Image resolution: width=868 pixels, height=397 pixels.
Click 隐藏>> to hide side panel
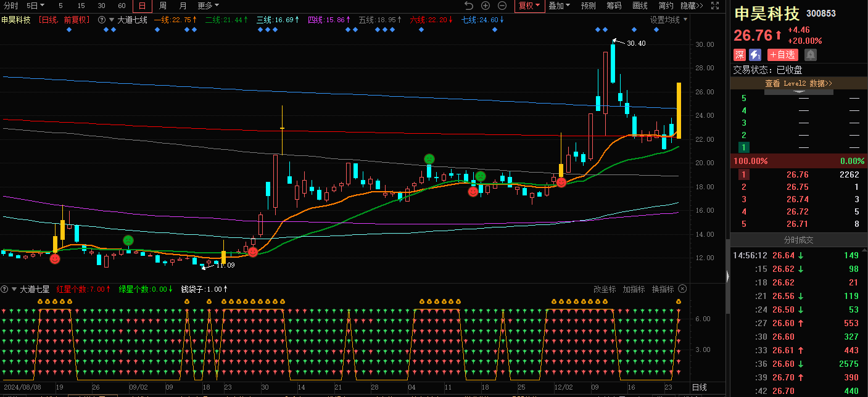(692, 6)
